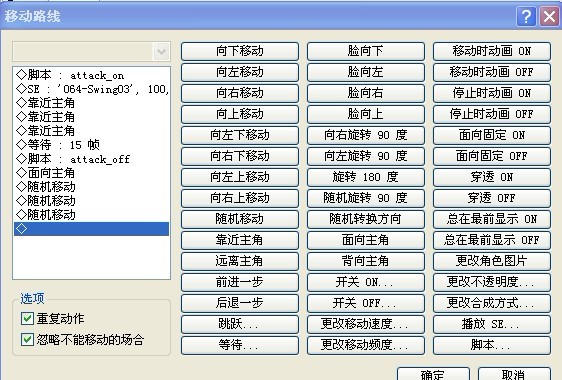Screen dimensions: 562x380
Task: Select list row 等待 : 15 帧
Action: point(91,145)
